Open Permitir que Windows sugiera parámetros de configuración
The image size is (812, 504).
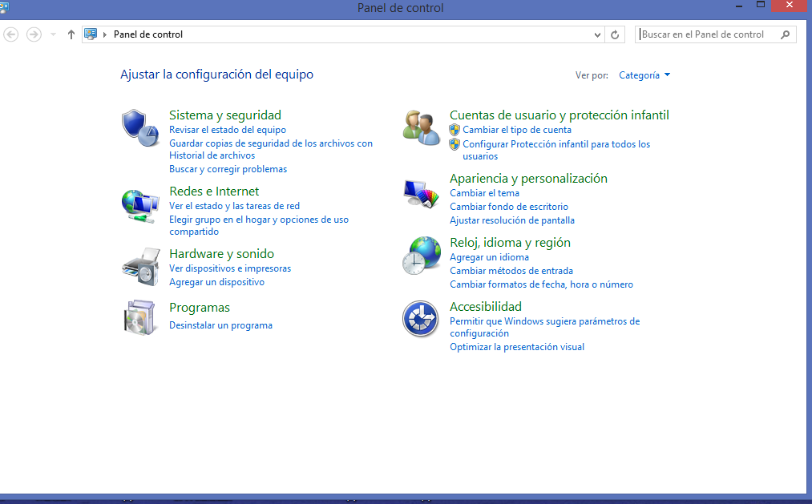pos(545,327)
